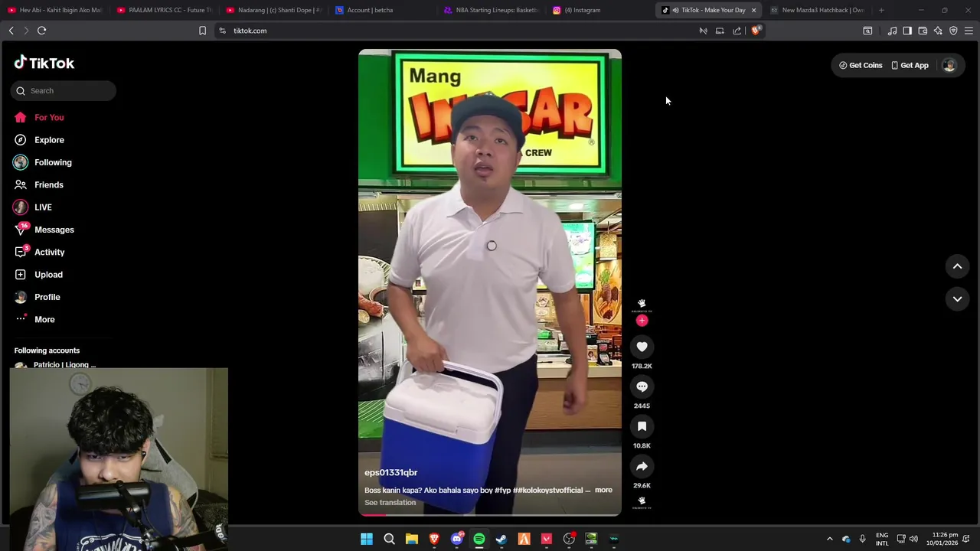Click the TikTok search field

click(x=64, y=91)
